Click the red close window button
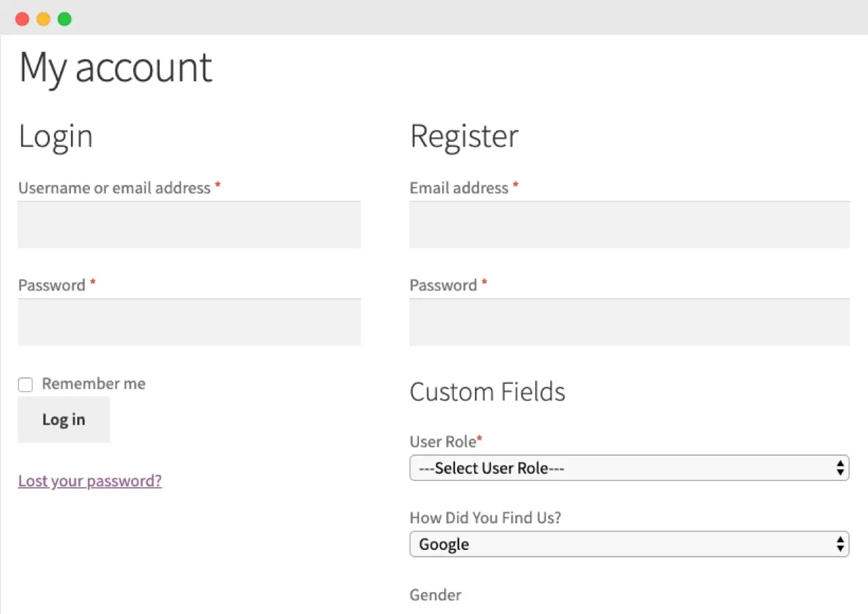 22,19
